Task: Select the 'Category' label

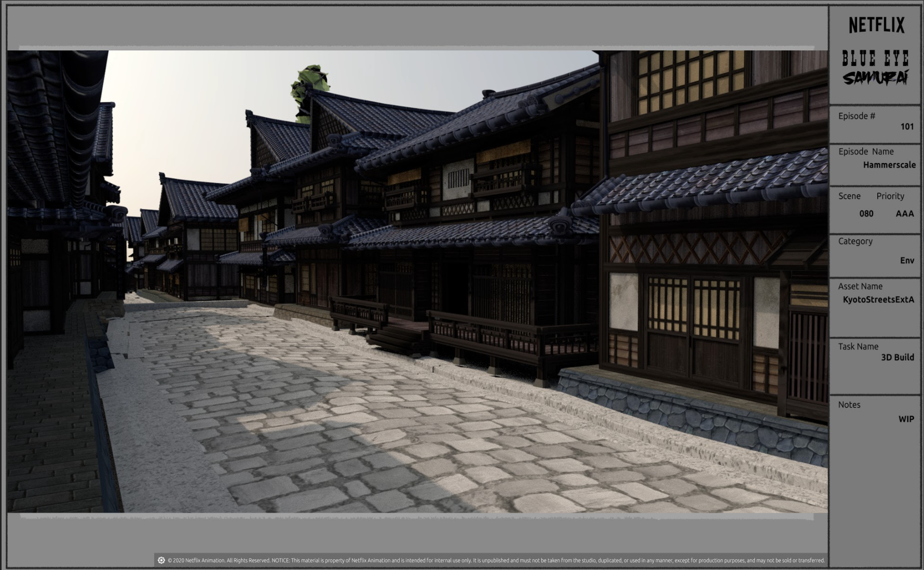Action: (x=855, y=241)
